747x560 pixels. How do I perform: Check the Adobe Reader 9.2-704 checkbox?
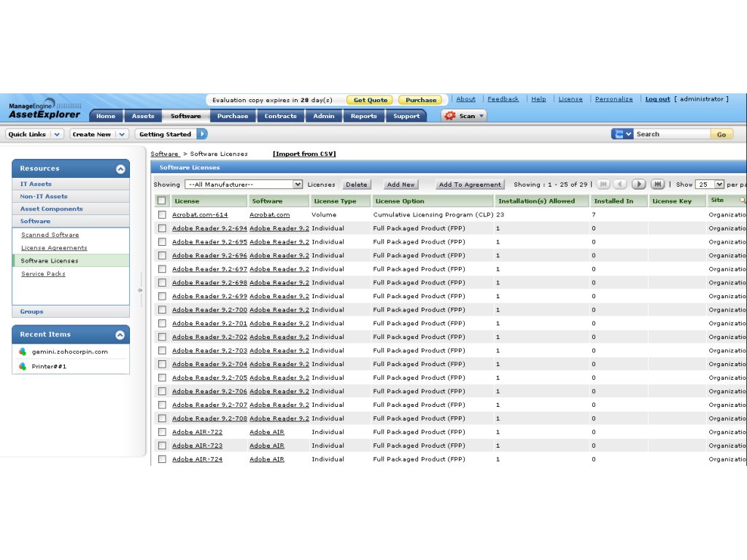162,364
